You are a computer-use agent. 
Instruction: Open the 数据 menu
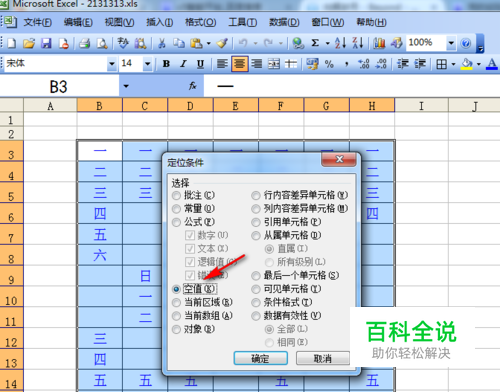pyautogui.click(x=284, y=22)
